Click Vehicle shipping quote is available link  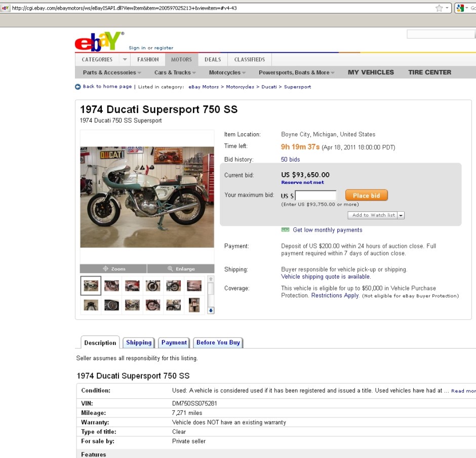click(x=326, y=277)
